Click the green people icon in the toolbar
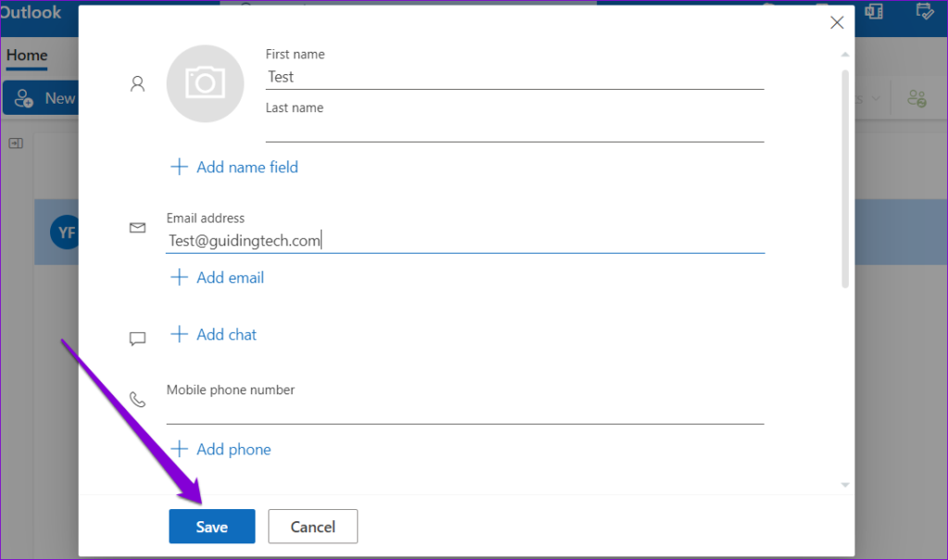948x560 pixels. [x=917, y=97]
